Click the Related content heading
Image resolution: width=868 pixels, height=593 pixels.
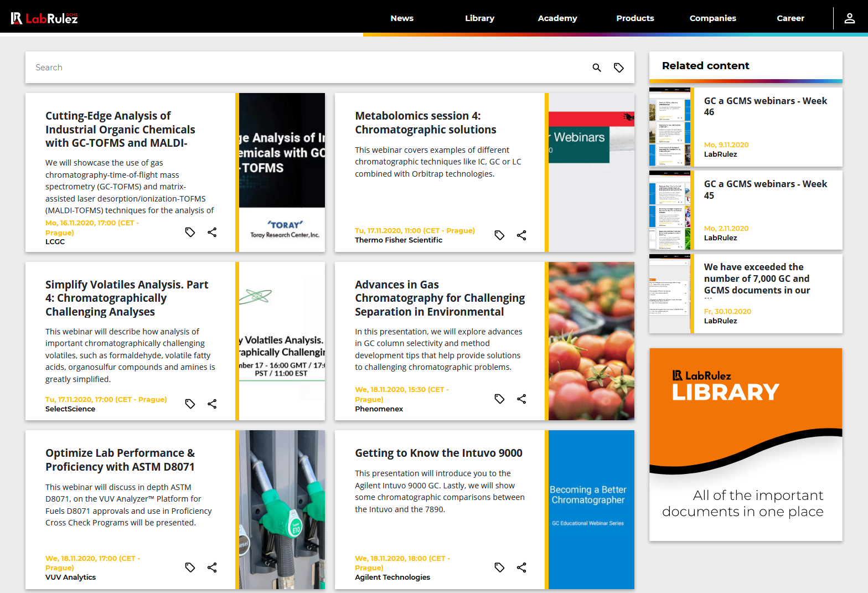pos(706,66)
